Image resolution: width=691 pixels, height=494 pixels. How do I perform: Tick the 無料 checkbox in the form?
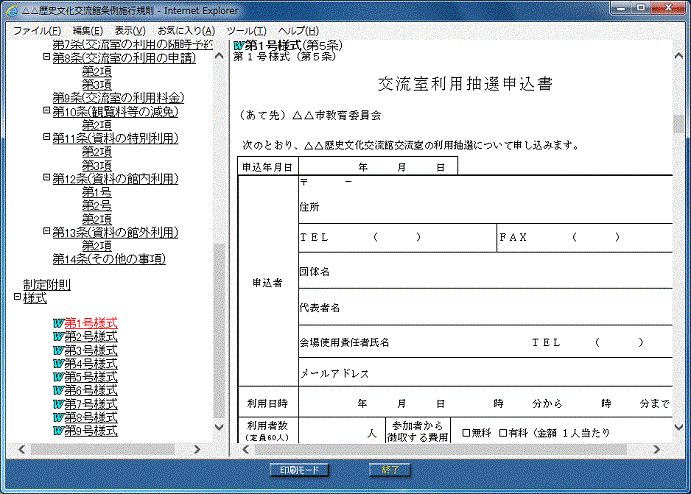(466, 433)
